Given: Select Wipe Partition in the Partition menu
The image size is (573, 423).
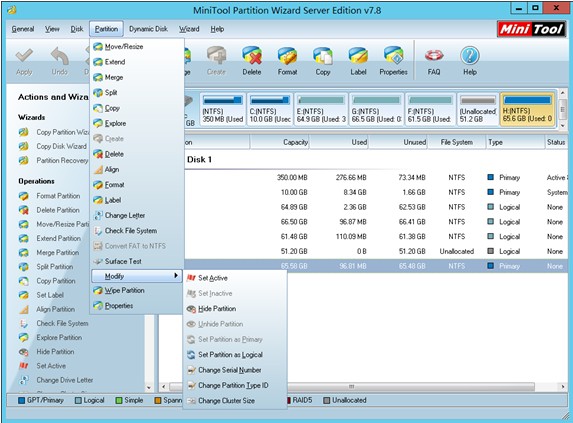Looking at the screenshot, I should [x=137, y=290].
